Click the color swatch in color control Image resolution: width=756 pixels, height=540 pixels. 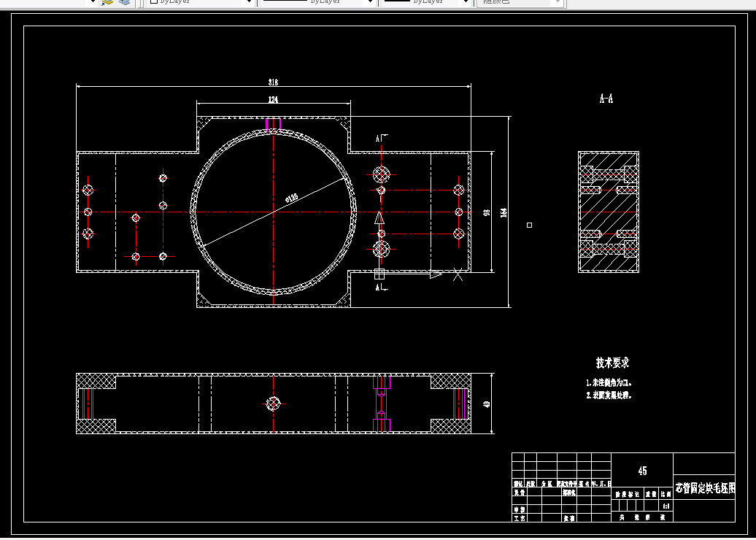153,2
